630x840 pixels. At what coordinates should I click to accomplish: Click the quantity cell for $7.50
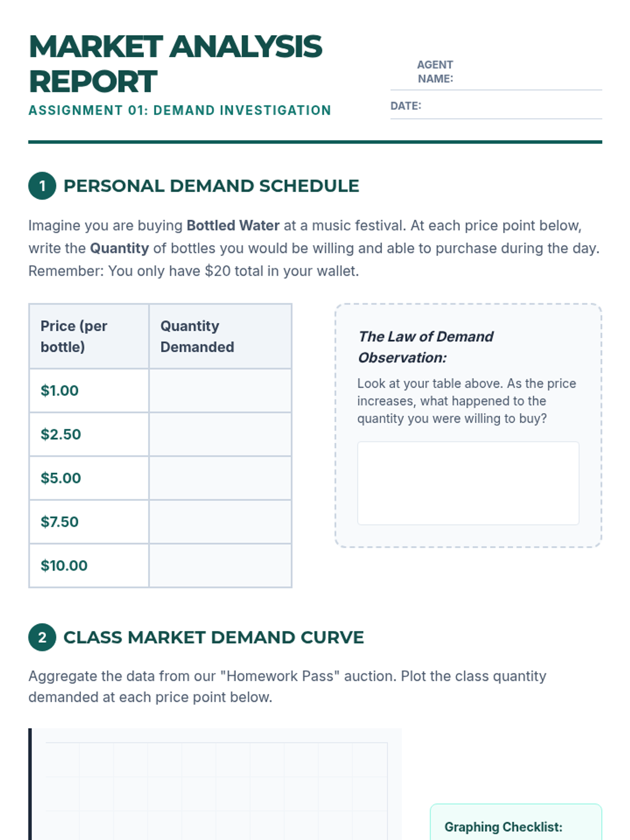point(220,522)
